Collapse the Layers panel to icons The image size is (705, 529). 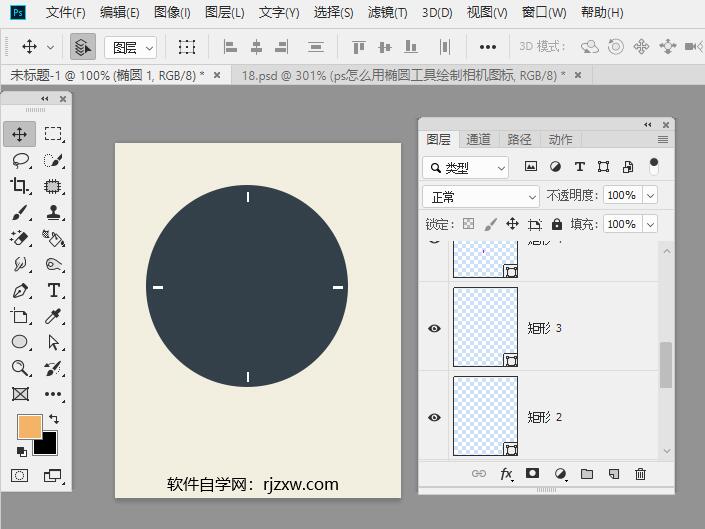[x=647, y=124]
